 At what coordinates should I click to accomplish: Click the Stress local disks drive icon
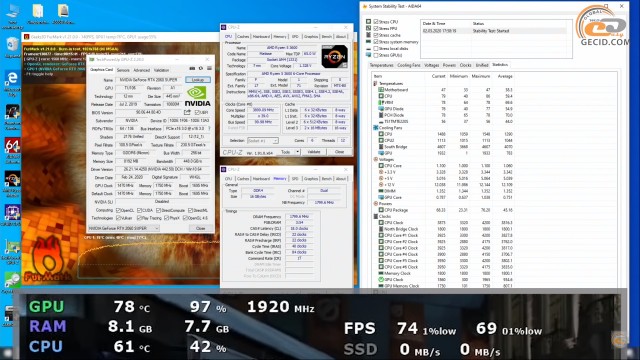point(369,48)
